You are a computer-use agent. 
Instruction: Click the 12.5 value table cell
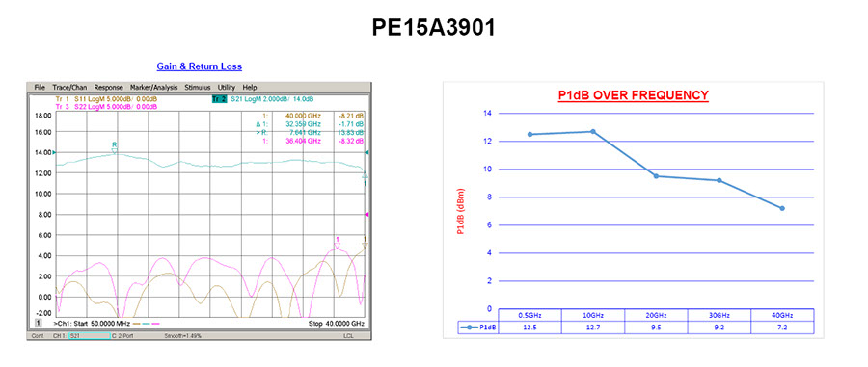point(529,328)
